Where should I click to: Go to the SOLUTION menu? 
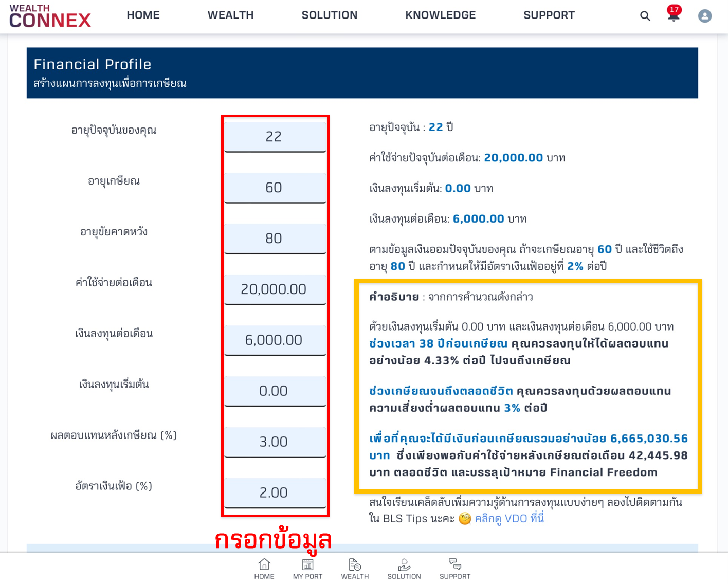tap(330, 15)
